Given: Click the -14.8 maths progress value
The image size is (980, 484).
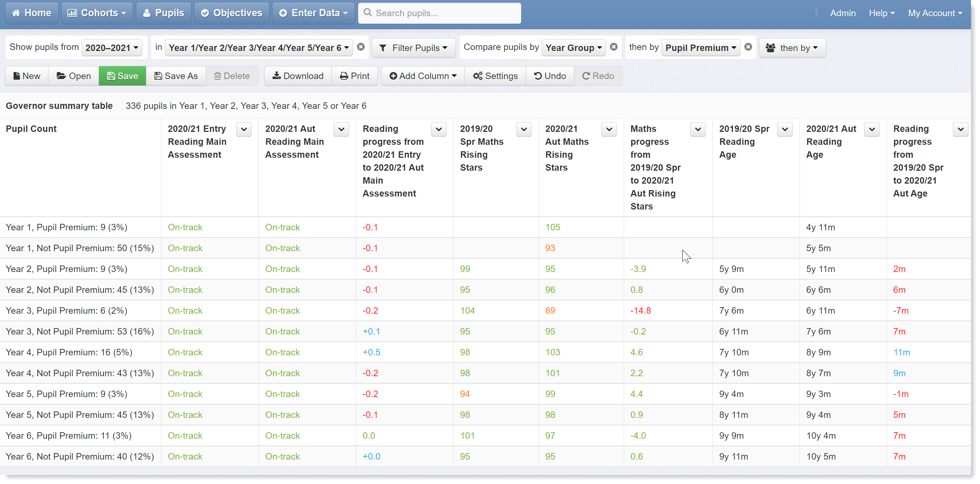Looking at the screenshot, I should pyautogui.click(x=640, y=310).
